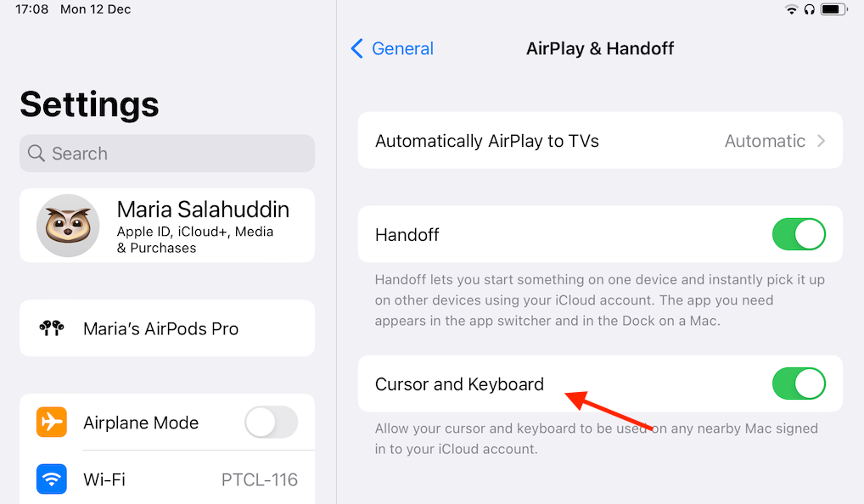Tap the headphones status bar icon
Image resolution: width=864 pixels, height=504 pixels.
pos(810,9)
